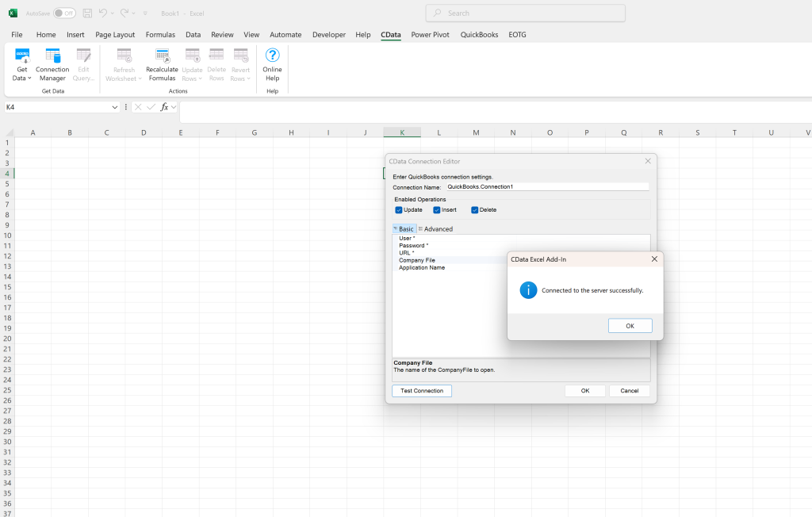
Task: Click the Redo icon
Action: click(124, 13)
